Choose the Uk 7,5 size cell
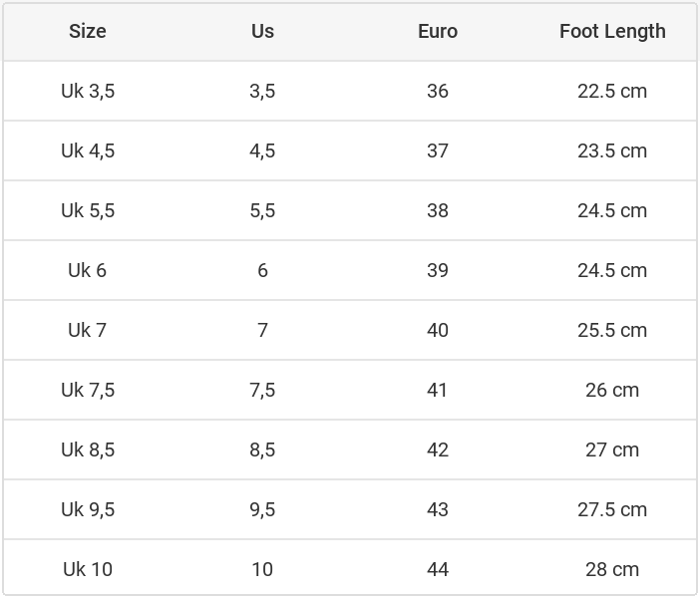Screen dimensions: 700x598 (x=88, y=390)
